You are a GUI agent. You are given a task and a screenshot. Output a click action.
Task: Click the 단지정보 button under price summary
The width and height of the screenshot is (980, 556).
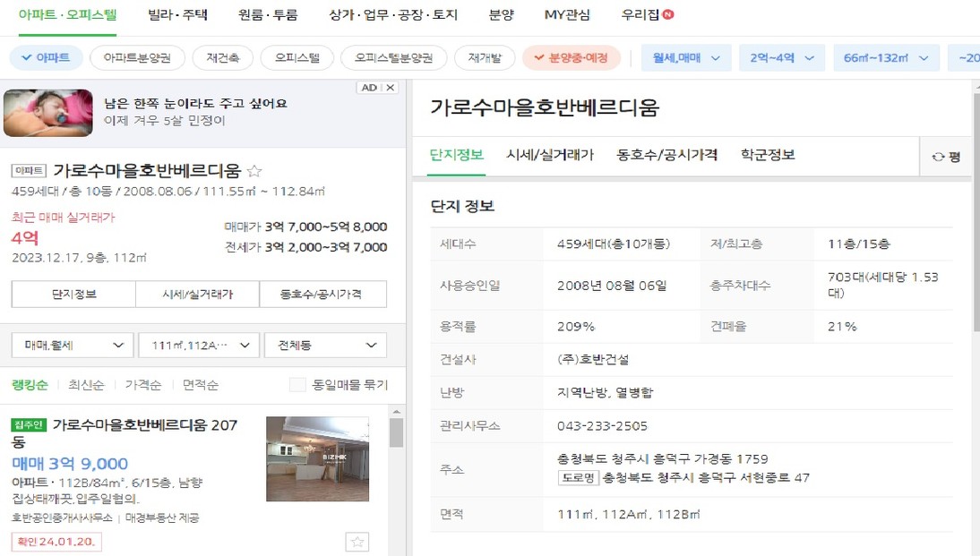(x=73, y=295)
